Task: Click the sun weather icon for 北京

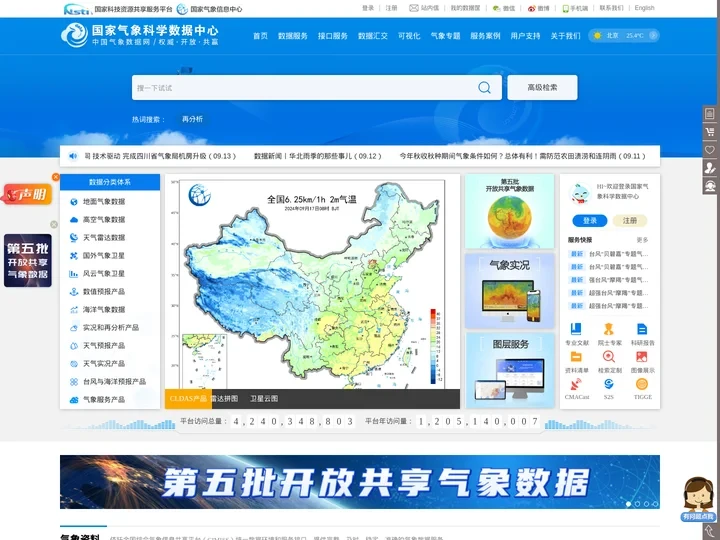Action: [x=597, y=35]
